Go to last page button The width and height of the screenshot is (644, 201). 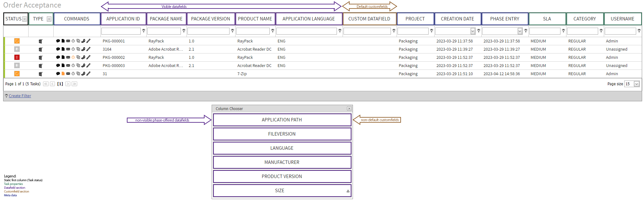pyautogui.click(x=74, y=84)
